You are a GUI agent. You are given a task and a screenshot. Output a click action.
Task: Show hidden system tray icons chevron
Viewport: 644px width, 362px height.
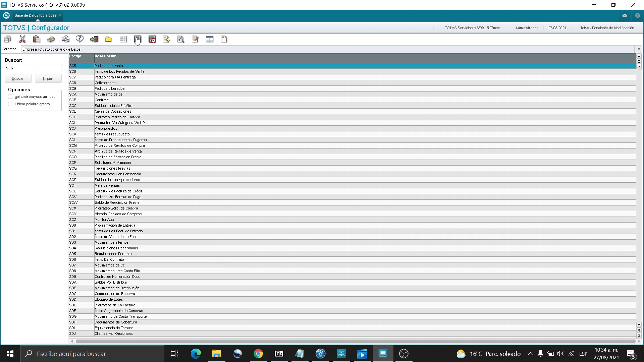tap(531, 354)
